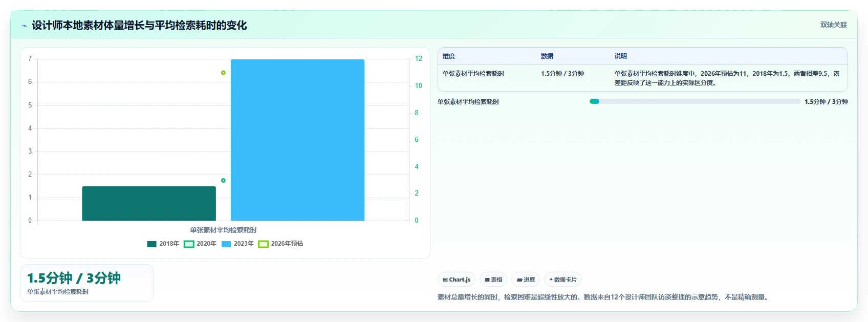Viewport: 868px width, 322px height.
Task: Select the 进度 tag
Action: point(526,280)
